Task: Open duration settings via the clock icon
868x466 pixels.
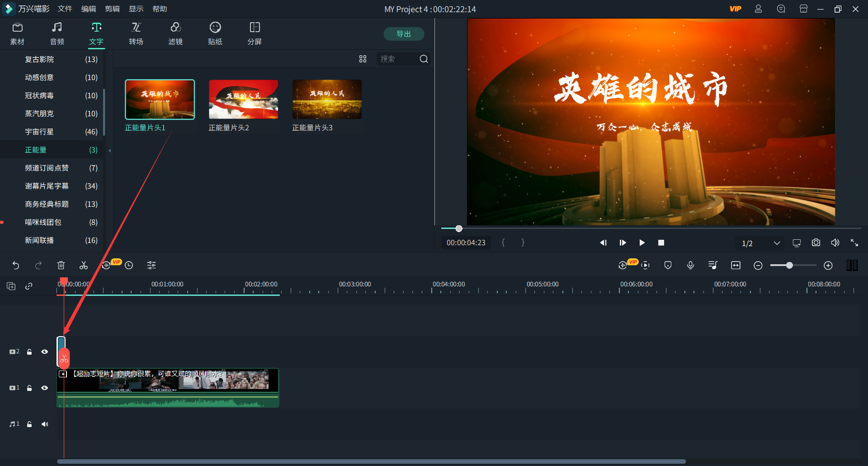Action: pyautogui.click(x=129, y=265)
